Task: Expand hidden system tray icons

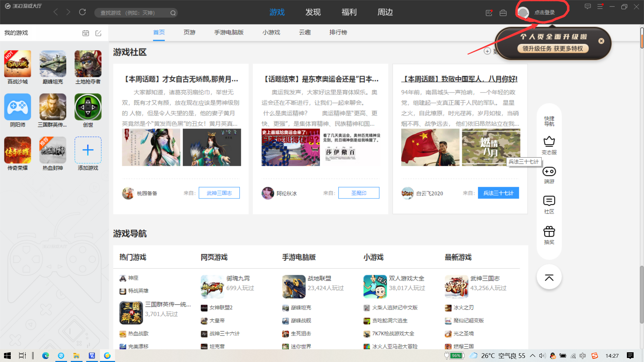Action: tap(532, 356)
